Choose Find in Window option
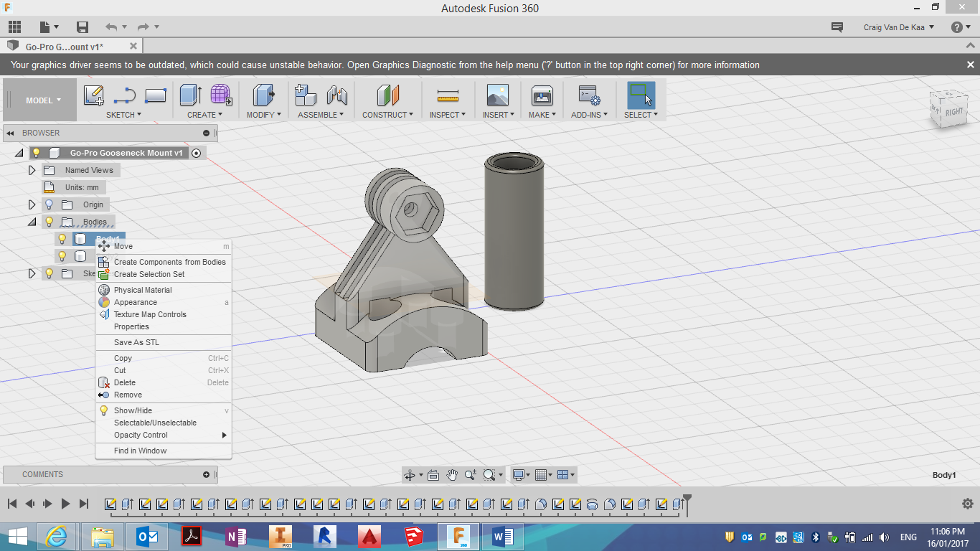980x551 pixels. point(164,451)
